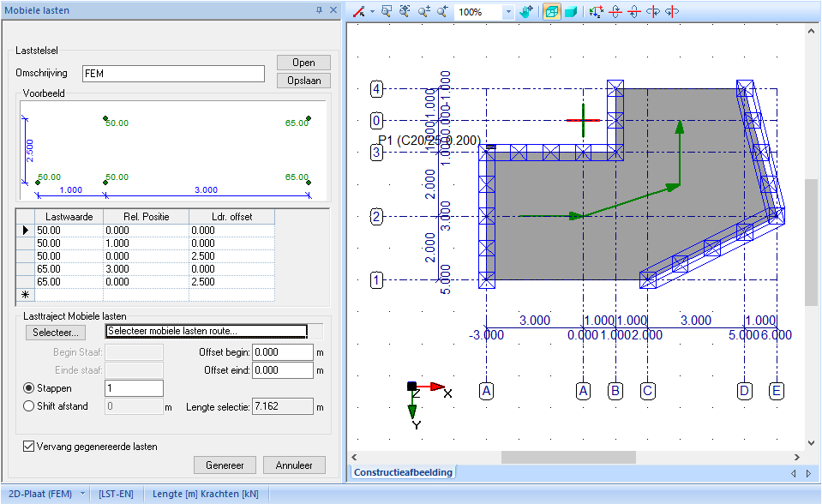Click the Opslaan button
822x504 pixels.
coord(302,81)
